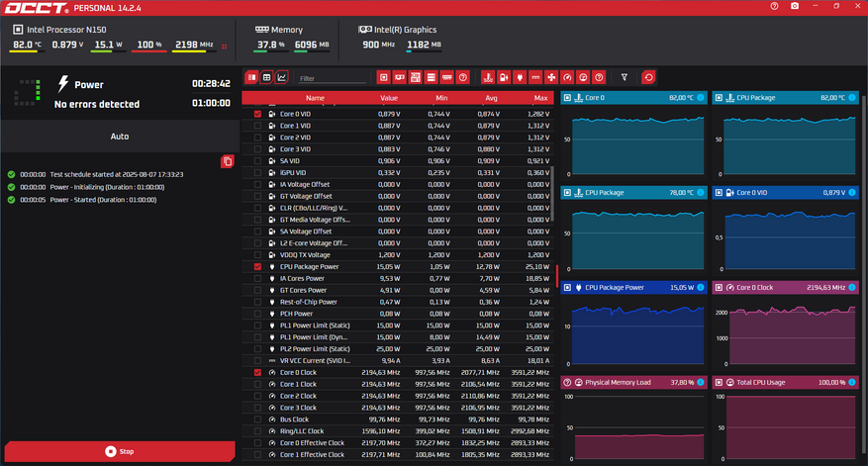Screen dimensions: 868x466
Task: Open info for the Core 0 temperature graph
Action: coord(701,97)
